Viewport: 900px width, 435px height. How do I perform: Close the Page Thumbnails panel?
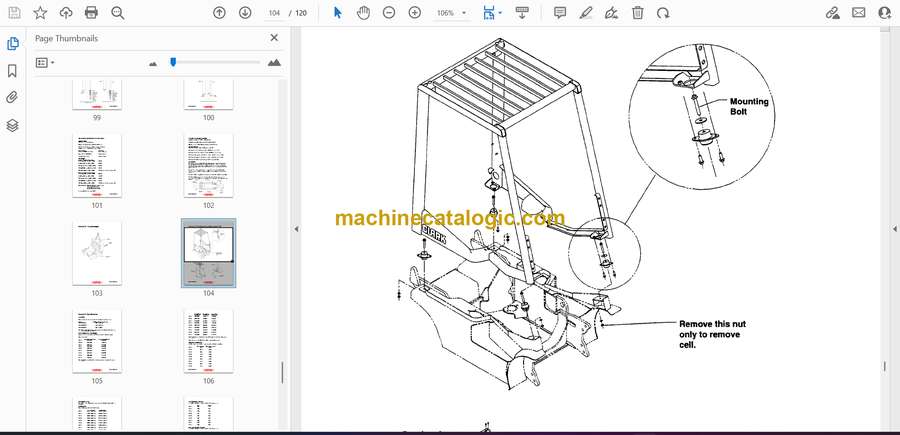274,38
